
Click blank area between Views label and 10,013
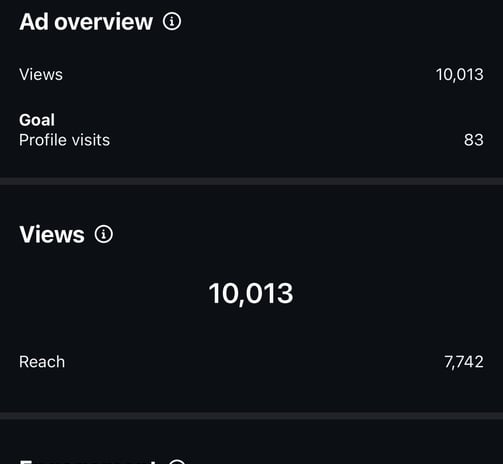coord(249,74)
